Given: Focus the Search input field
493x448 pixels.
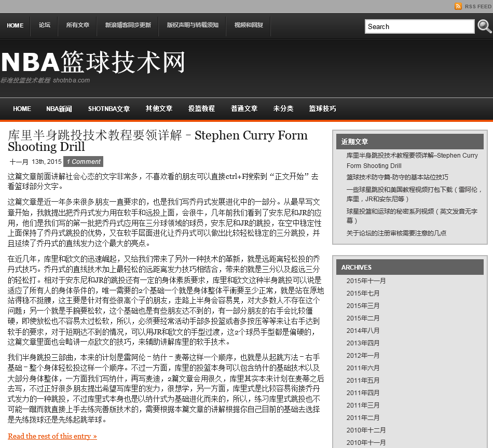Looking at the screenshot, I should click(x=419, y=26).
